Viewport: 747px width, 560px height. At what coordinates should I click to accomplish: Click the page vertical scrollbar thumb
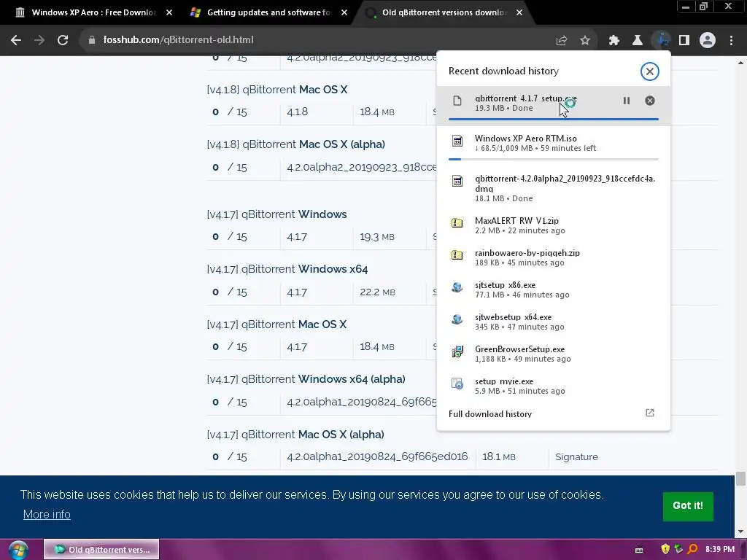click(x=740, y=478)
